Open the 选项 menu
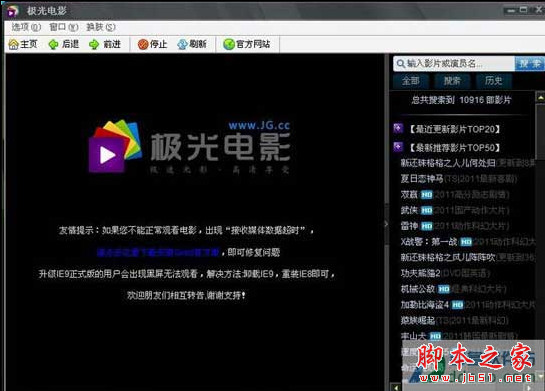Screen dimensions: 545x391 pyautogui.click(x=26, y=27)
